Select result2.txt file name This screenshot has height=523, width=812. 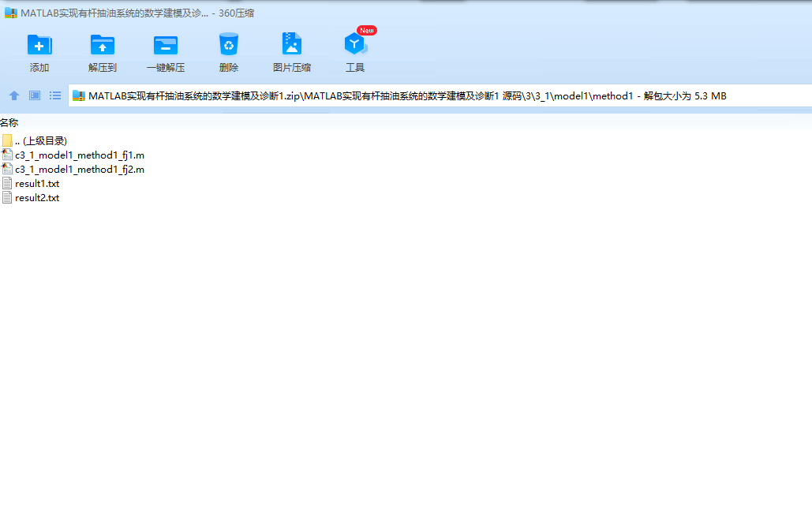pyautogui.click(x=37, y=198)
